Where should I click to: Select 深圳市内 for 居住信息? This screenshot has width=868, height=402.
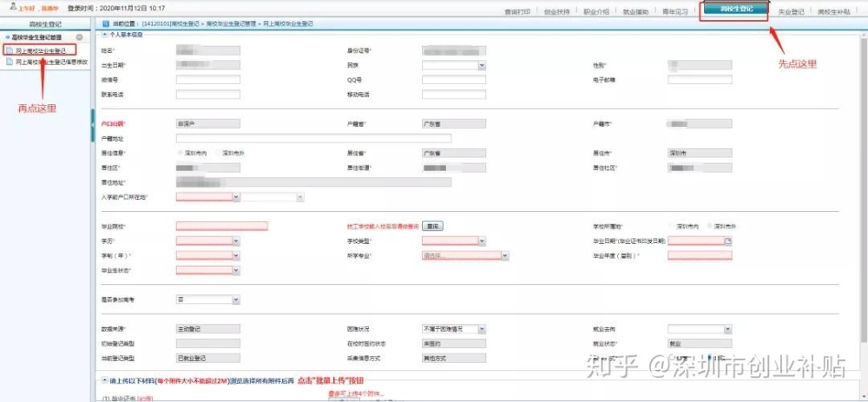180,152
